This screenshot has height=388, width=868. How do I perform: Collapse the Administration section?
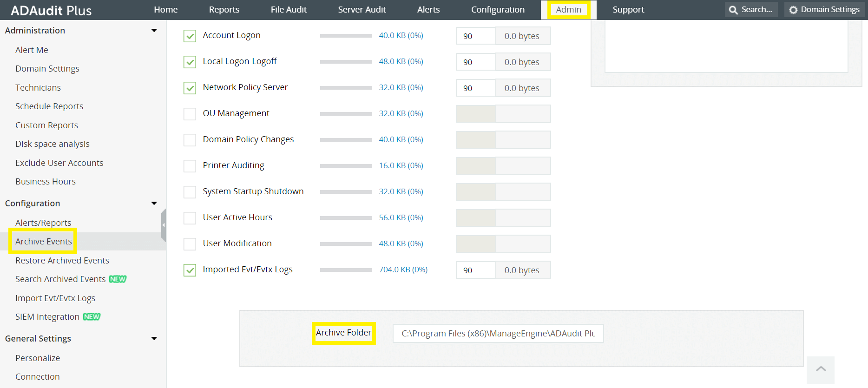(154, 31)
